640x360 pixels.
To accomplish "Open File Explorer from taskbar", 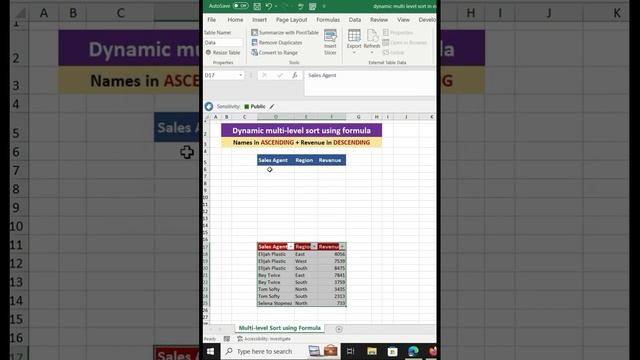I will pos(372,351).
